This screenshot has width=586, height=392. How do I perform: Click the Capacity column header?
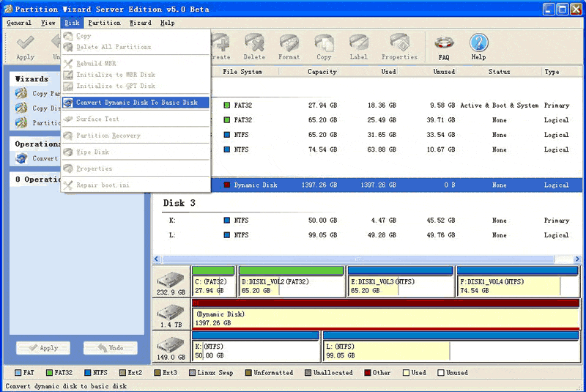point(308,71)
